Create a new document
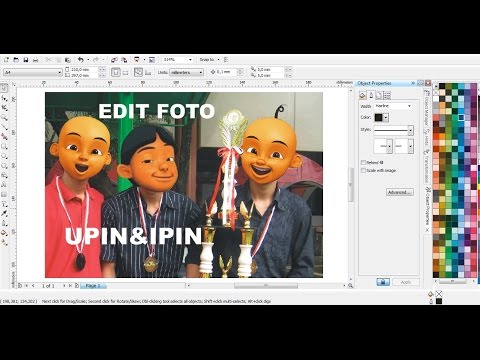Image resolution: width=480 pixels, height=360 pixels. click(x=6, y=60)
